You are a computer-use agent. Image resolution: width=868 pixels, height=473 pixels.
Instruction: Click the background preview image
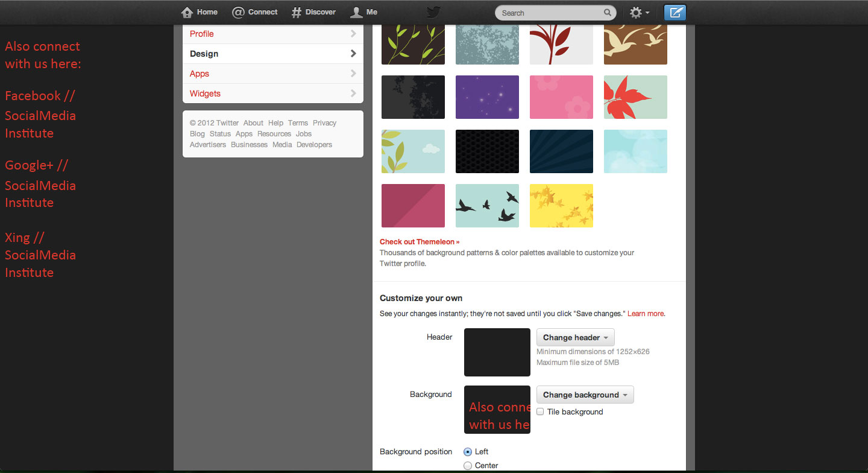pyautogui.click(x=497, y=410)
